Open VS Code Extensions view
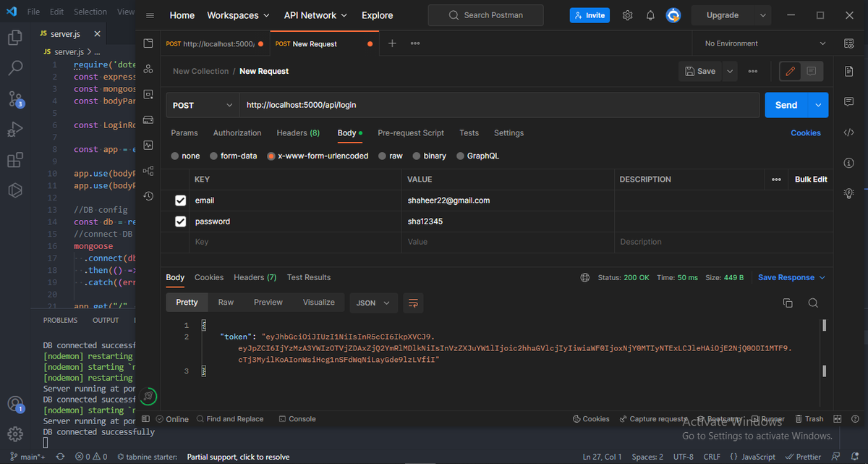 [15, 160]
